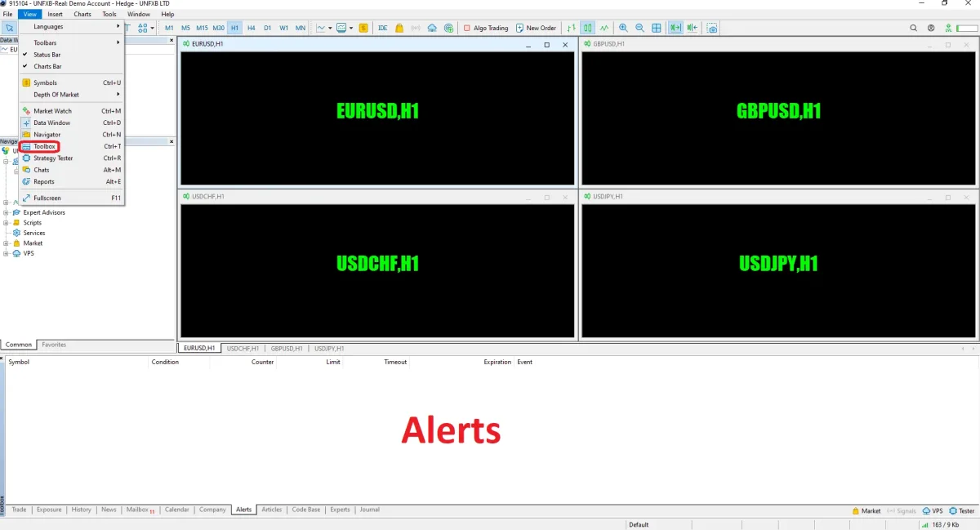Switch to Favorites tab in Navigator
The height and width of the screenshot is (530, 980).
[54, 345]
